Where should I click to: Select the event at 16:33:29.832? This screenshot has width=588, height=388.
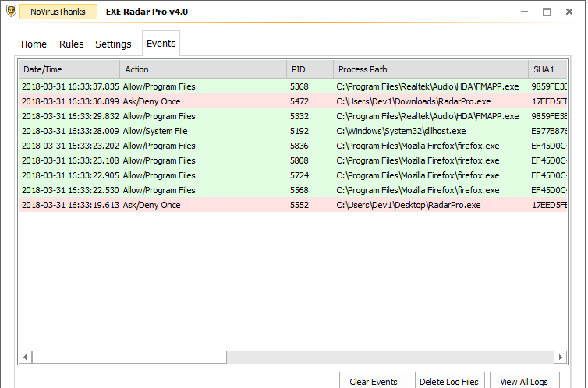pyautogui.click(x=293, y=116)
